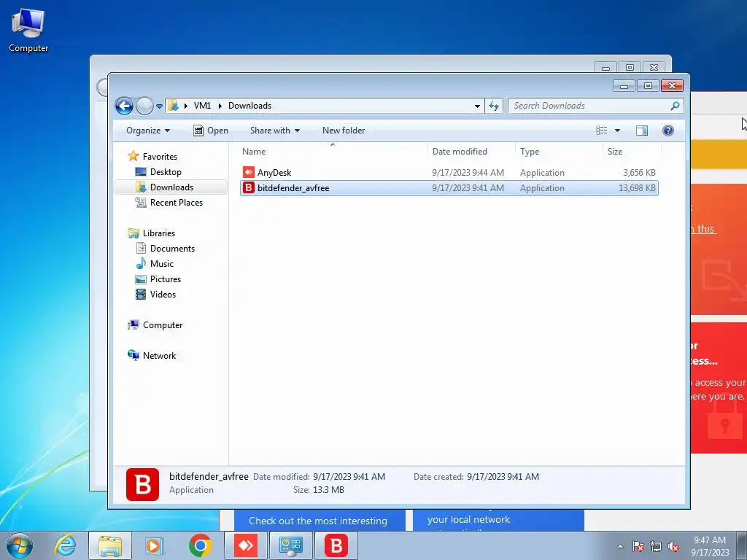Open the address bar history dropdown

pyautogui.click(x=477, y=106)
